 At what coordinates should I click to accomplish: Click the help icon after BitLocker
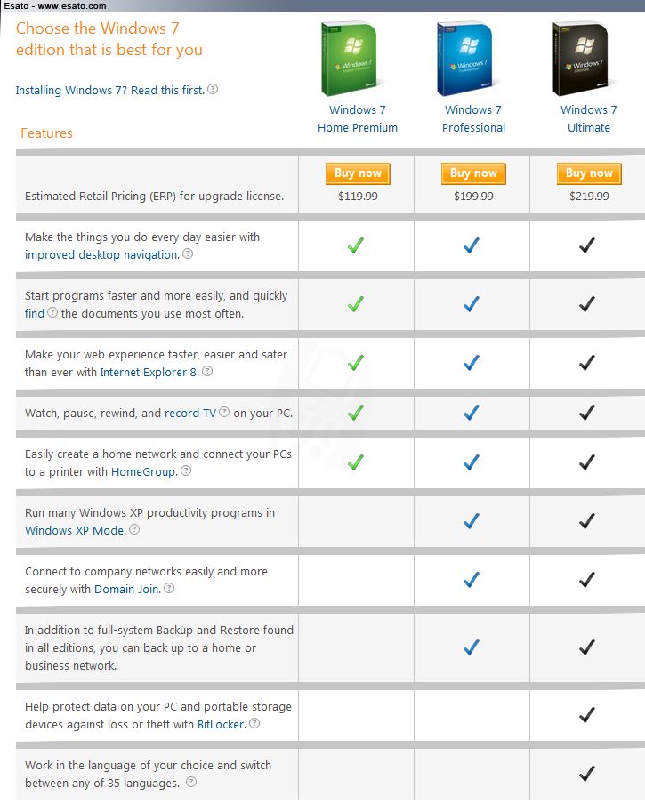click(x=254, y=723)
